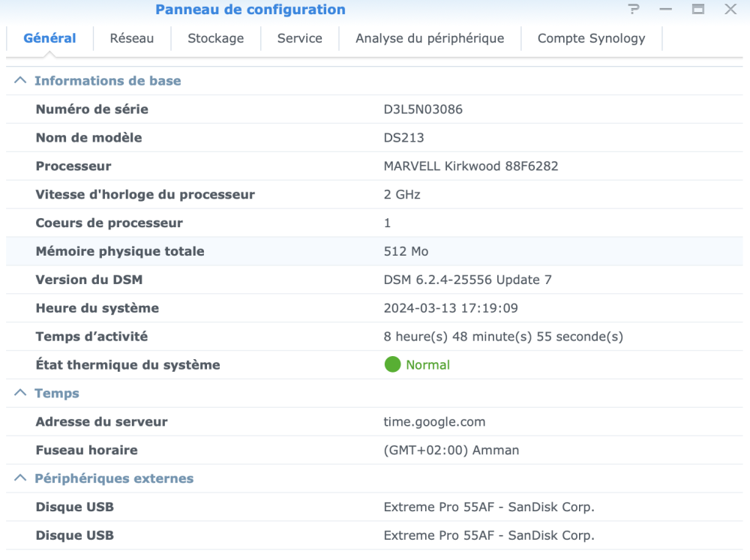Click the Fuseau horaire Amman value
Screen dimensions: 750x560
point(451,451)
